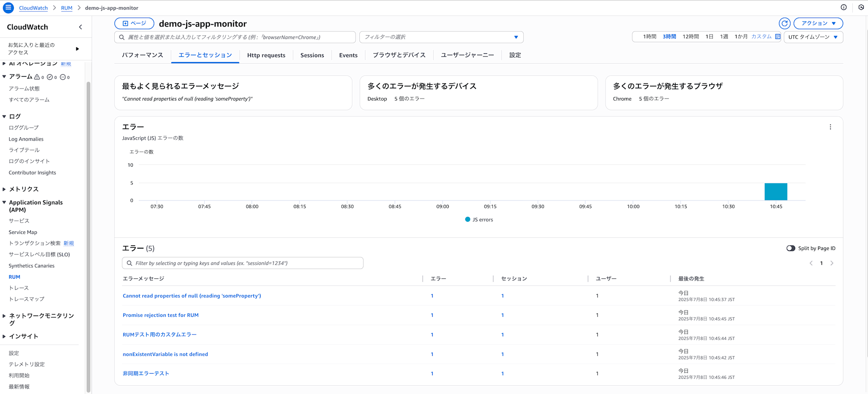Open Contributor Insights in sidebar
This screenshot has height=394, width=868.
33,173
